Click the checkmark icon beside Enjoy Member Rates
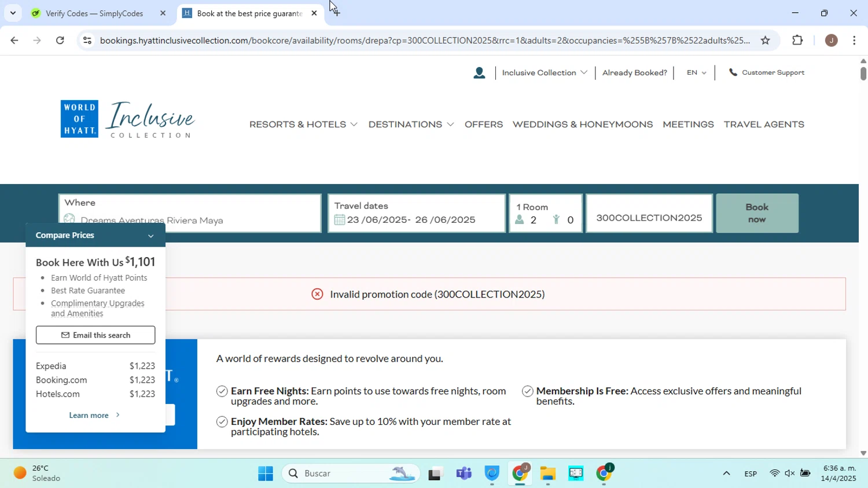The width and height of the screenshot is (868, 488). (x=222, y=421)
